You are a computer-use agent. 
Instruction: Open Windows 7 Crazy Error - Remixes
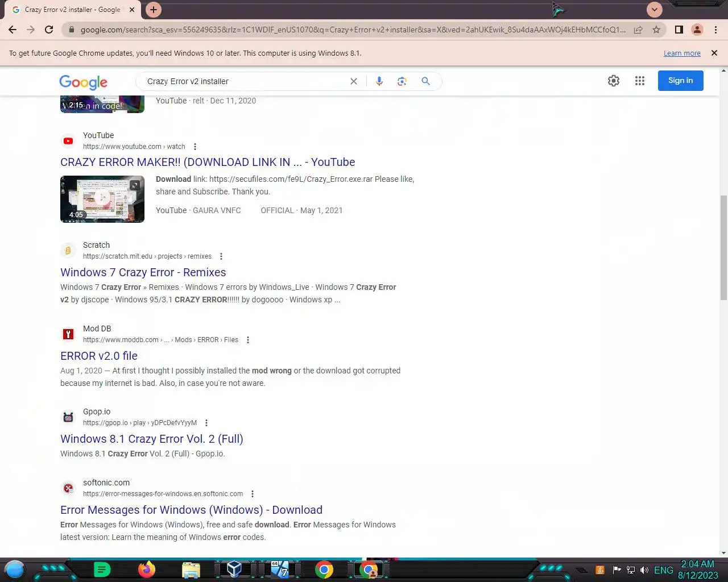[143, 272]
